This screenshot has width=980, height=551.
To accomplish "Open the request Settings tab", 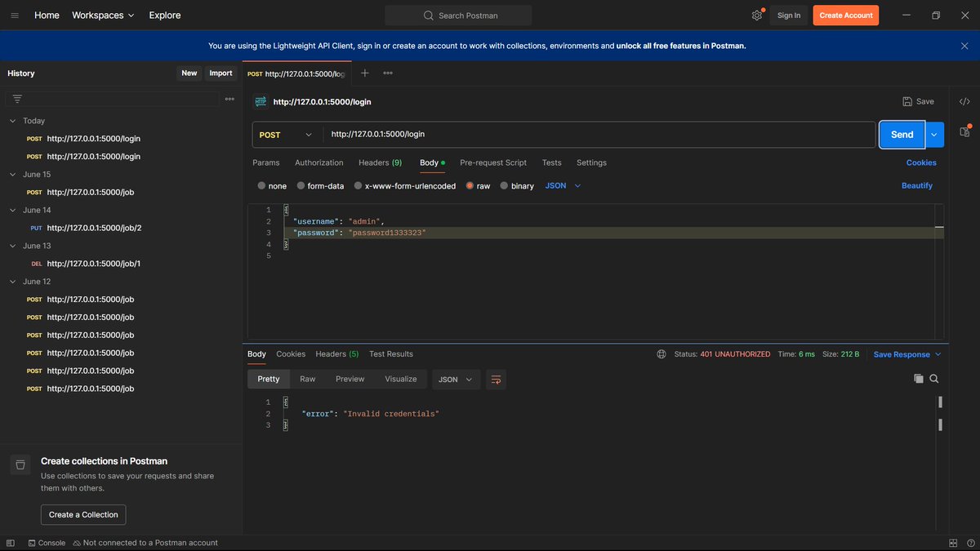I will tap(591, 162).
